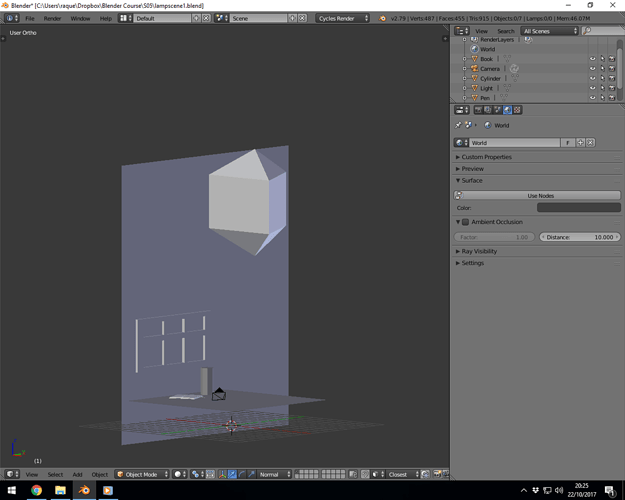Open the Help menu
The height and width of the screenshot is (500, 625).
pos(106,18)
